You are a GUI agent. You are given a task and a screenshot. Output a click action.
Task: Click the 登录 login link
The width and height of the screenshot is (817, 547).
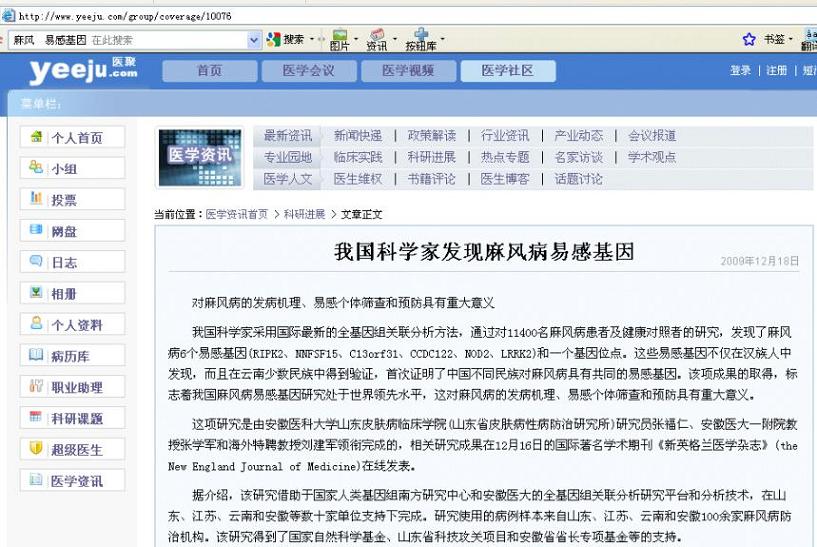[740, 71]
